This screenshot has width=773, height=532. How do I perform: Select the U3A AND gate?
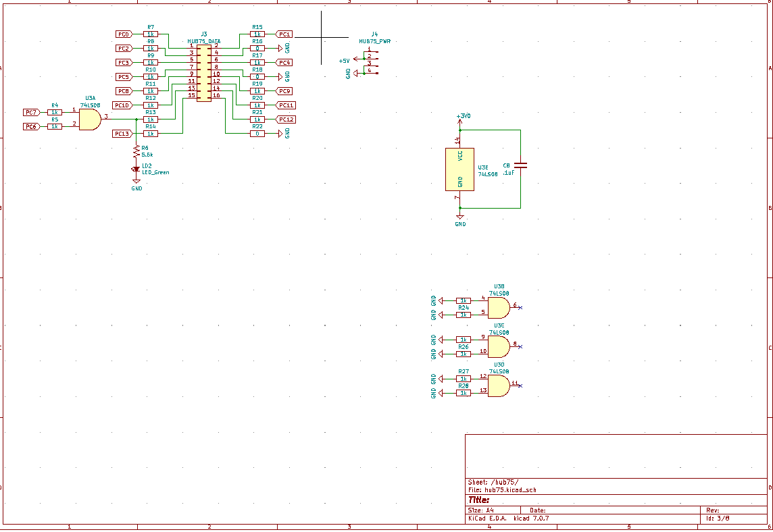point(90,119)
